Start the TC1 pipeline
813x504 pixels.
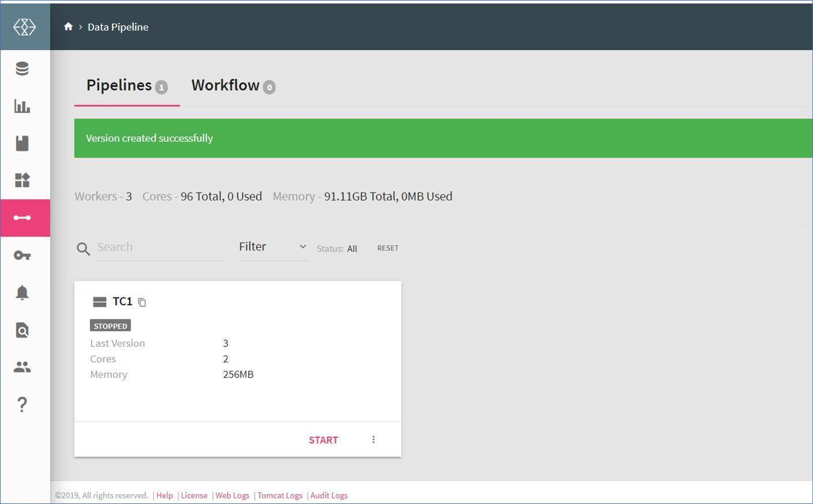323,440
